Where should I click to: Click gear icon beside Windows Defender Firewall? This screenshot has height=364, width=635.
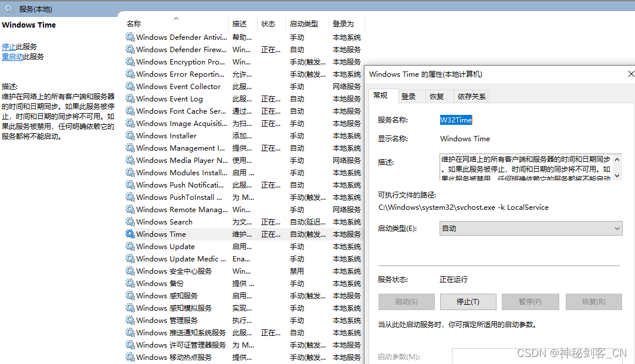tap(130, 49)
